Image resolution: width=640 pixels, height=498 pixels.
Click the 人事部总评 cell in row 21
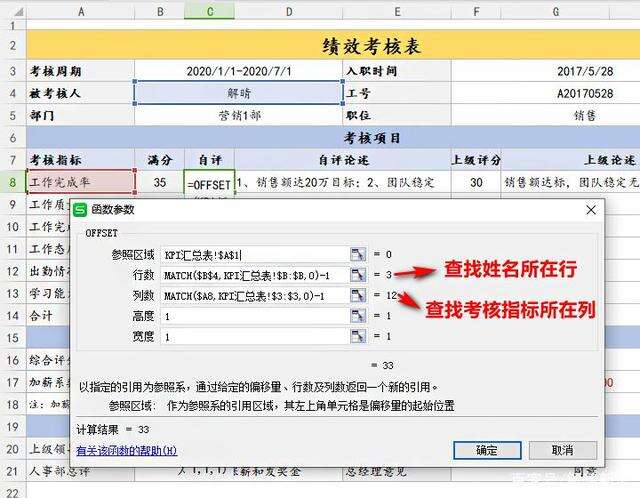pos(80,471)
